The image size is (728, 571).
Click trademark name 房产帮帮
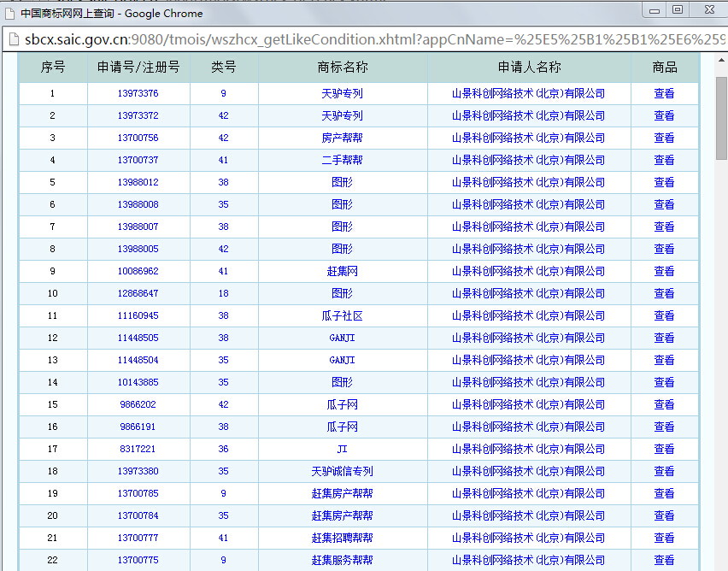[342, 138]
